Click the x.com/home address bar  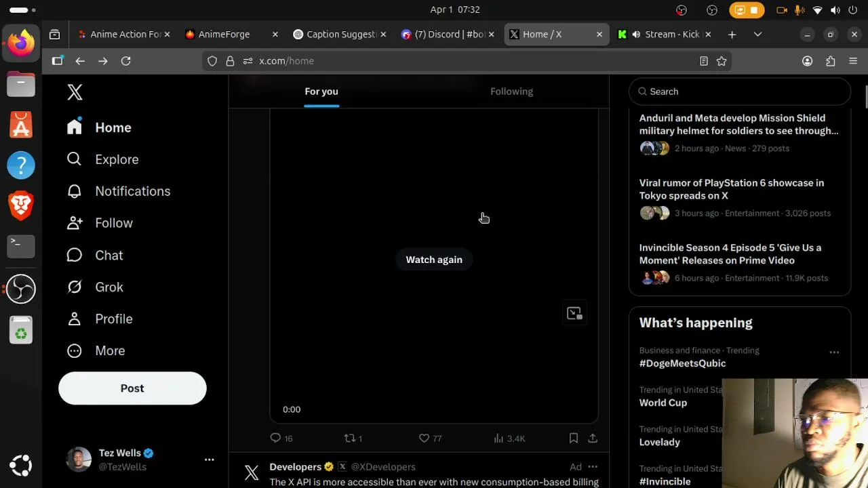tap(468, 61)
